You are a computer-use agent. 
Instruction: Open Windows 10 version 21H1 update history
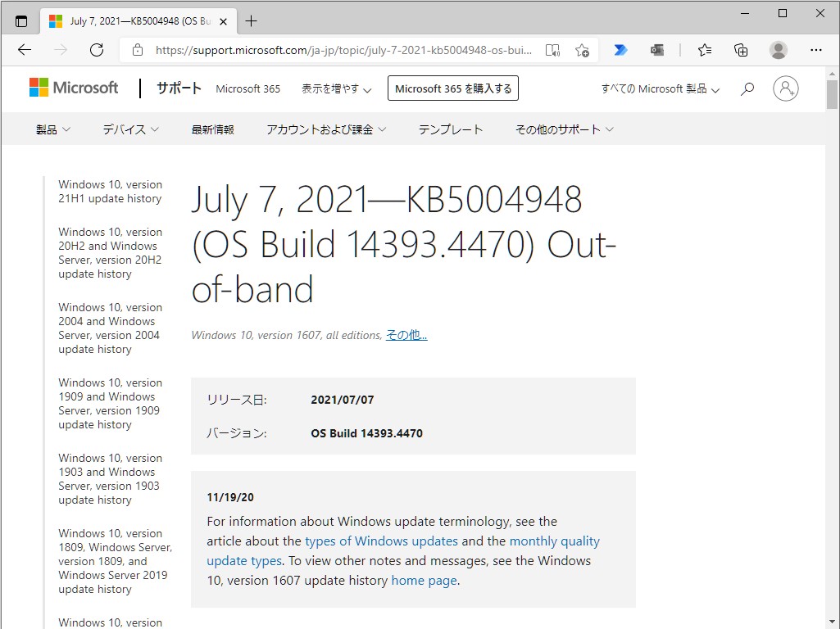pos(110,192)
